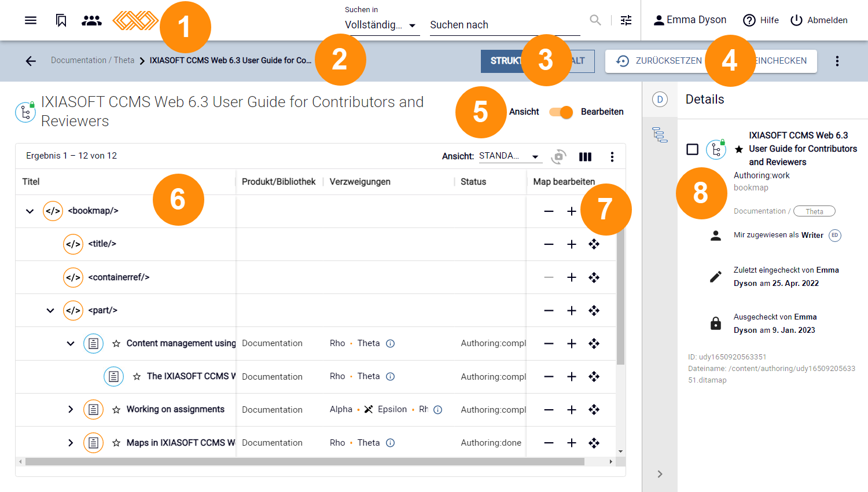The width and height of the screenshot is (868, 492).
Task: Click the minus icon in part row
Action: [x=549, y=311]
